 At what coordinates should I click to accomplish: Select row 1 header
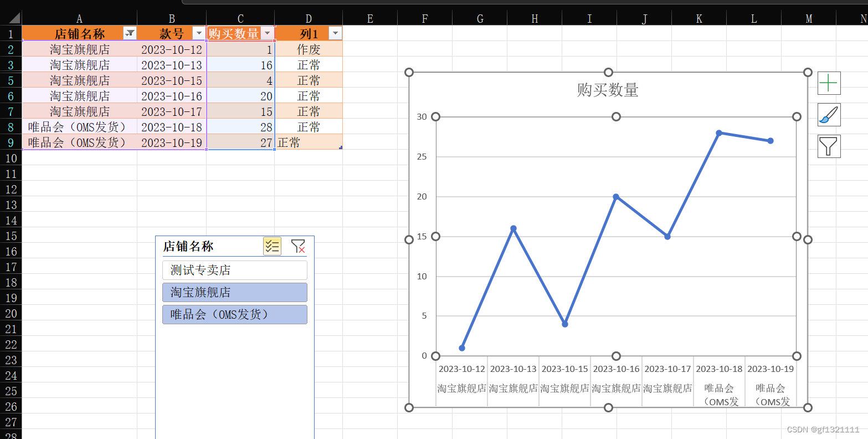[x=11, y=34]
